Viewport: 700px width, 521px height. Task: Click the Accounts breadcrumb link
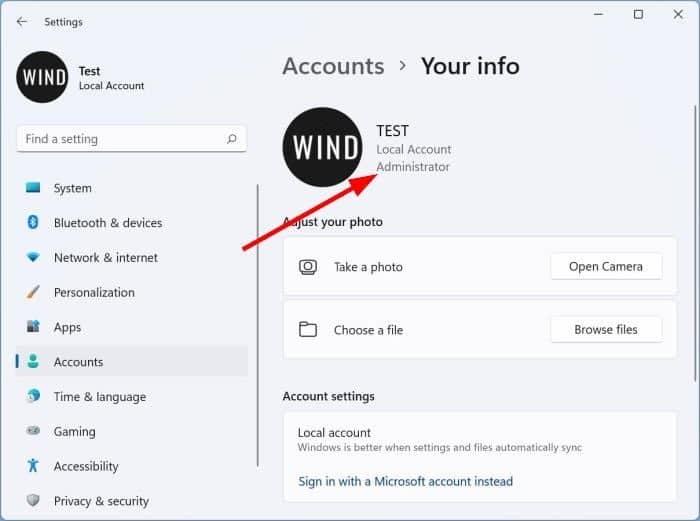[x=333, y=66]
